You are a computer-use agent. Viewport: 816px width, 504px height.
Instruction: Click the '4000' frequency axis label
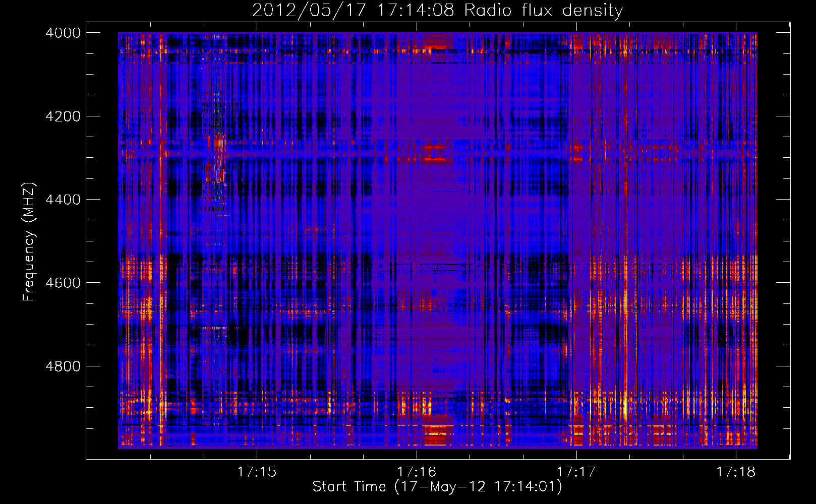tap(63, 33)
